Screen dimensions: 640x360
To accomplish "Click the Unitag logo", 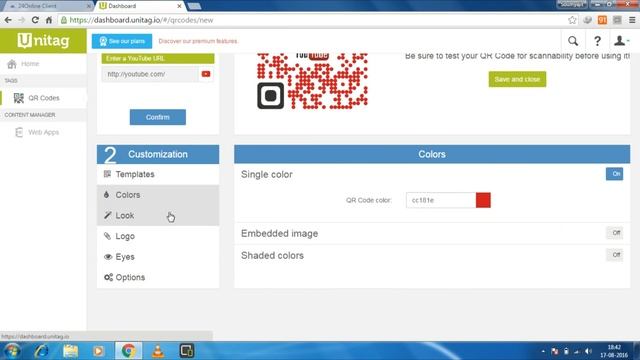I will 43,40.
